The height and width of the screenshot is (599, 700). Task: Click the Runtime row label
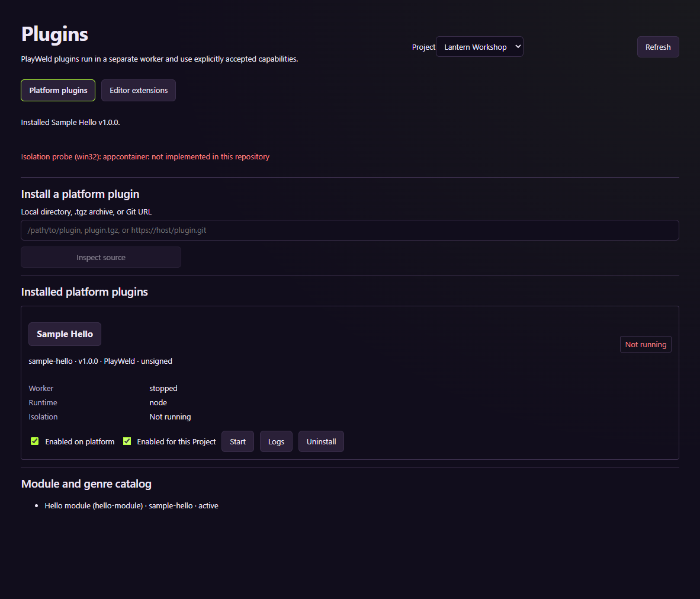(43, 402)
